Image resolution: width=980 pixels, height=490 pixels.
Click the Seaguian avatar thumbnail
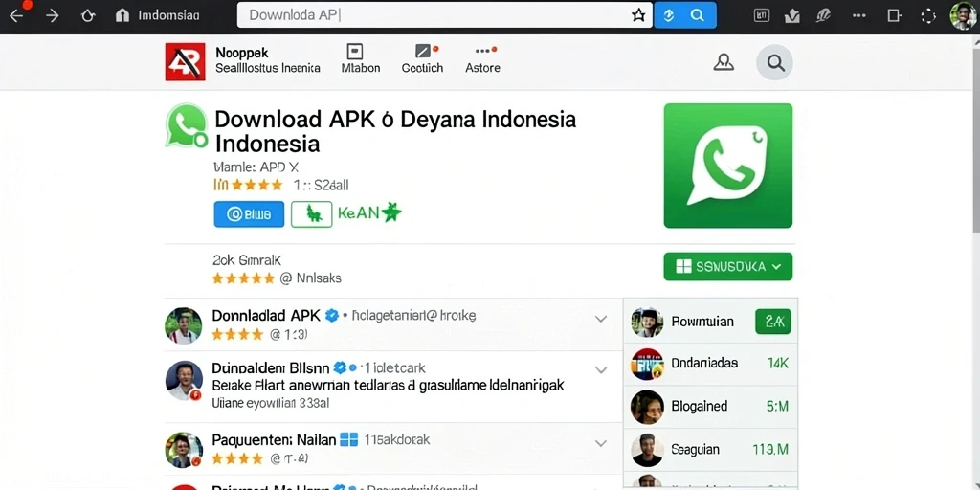(647, 450)
